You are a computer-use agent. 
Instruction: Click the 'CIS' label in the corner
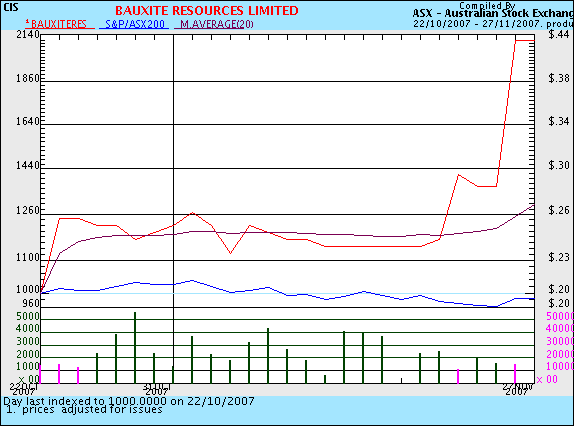[11, 7]
